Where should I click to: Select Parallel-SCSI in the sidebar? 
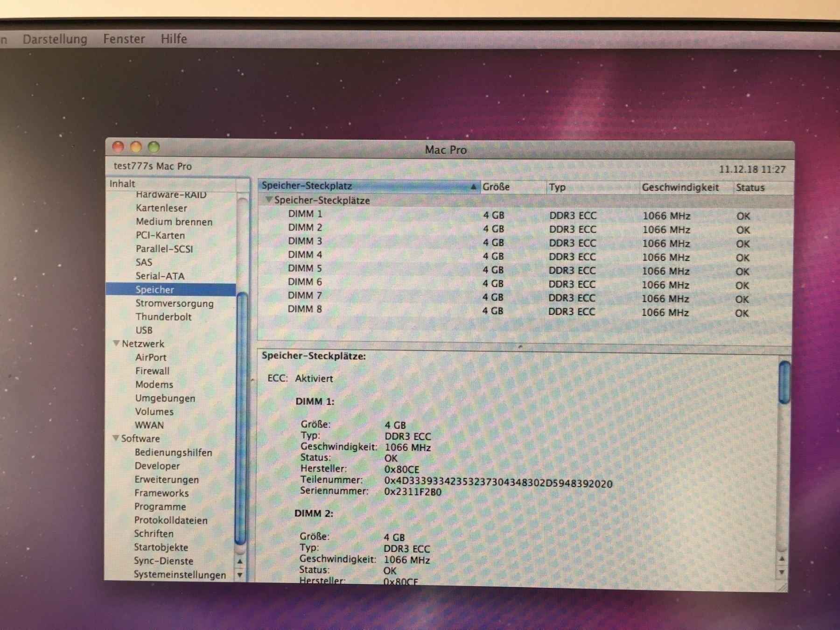point(164,249)
